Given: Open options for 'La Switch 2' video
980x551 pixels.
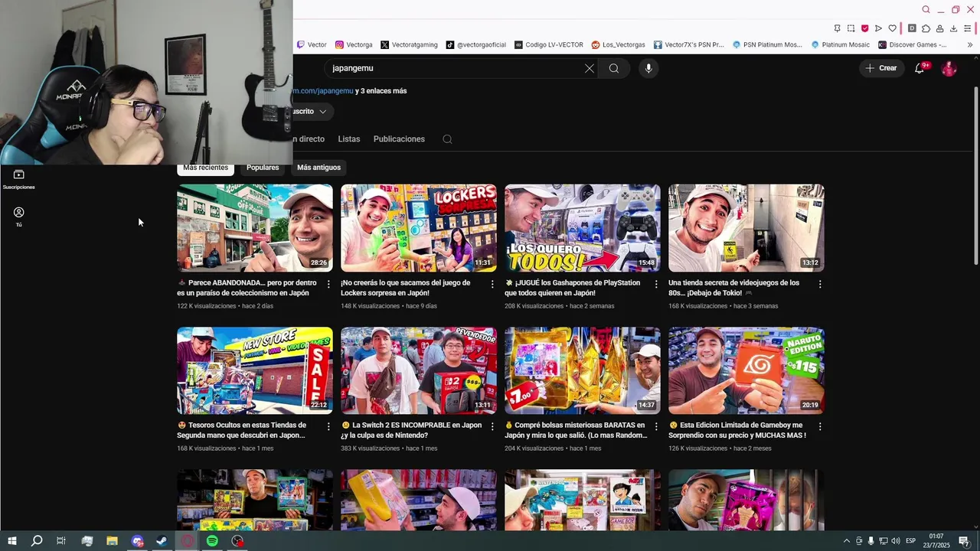Looking at the screenshot, I should click(x=492, y=426).
